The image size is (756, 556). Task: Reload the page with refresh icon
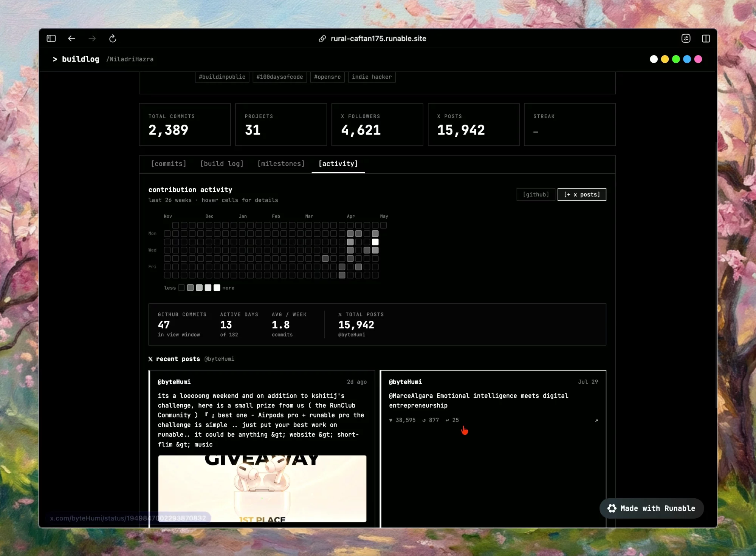[113, 39]
